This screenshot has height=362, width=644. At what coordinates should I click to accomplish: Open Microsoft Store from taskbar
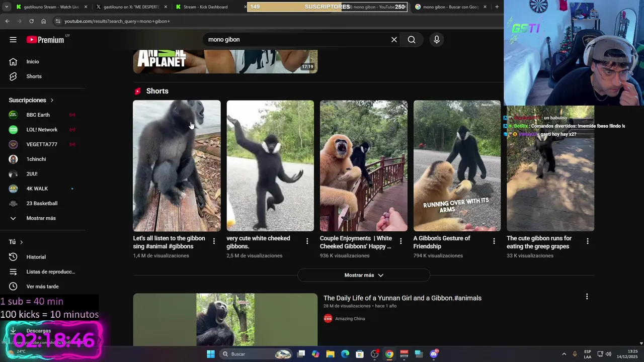360,354
